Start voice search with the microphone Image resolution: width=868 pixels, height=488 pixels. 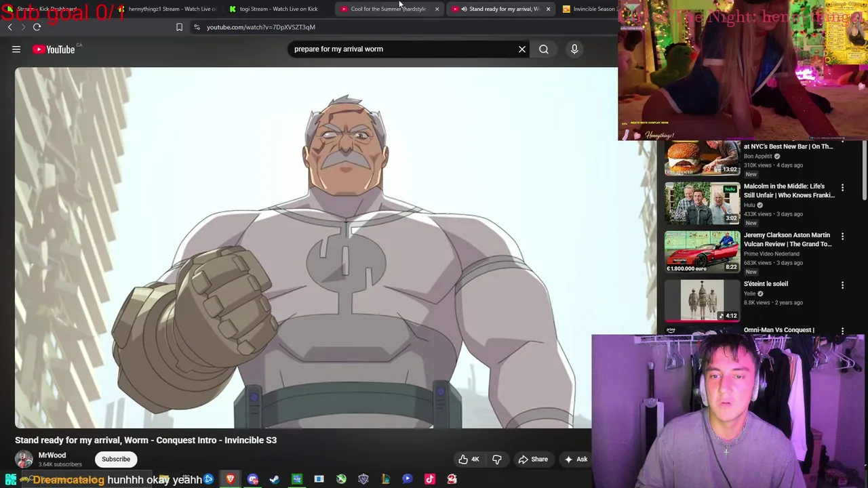pyautogui.click(x=574, y=49)
